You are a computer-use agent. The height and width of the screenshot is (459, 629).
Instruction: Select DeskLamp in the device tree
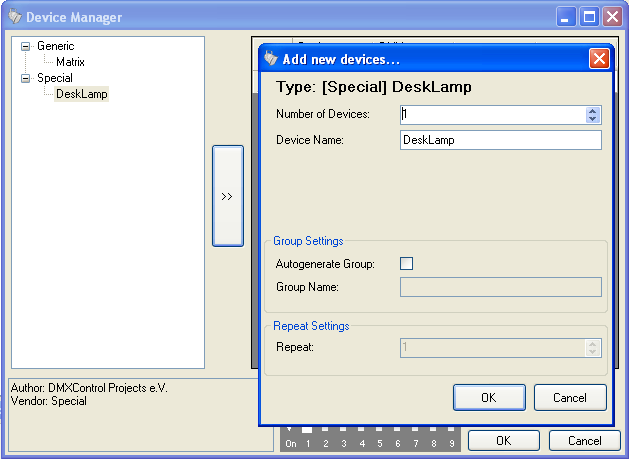[82, 94]
